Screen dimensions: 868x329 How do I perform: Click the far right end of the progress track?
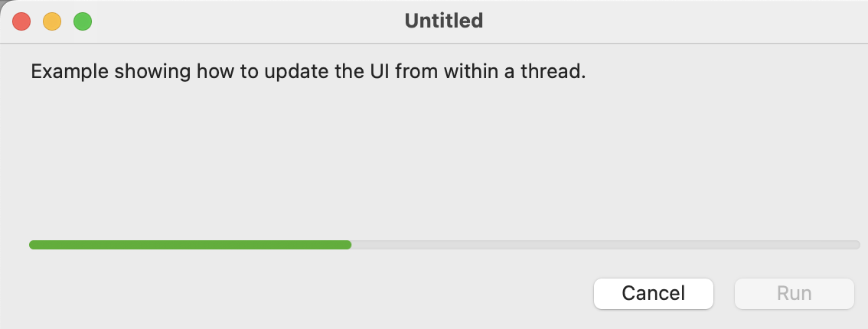coord(857,245)
